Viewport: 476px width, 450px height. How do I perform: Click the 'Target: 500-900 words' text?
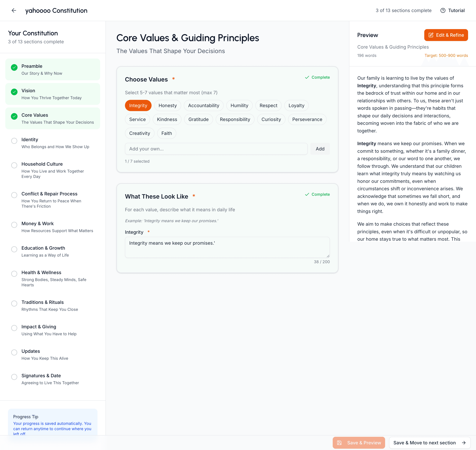(446, 55)
